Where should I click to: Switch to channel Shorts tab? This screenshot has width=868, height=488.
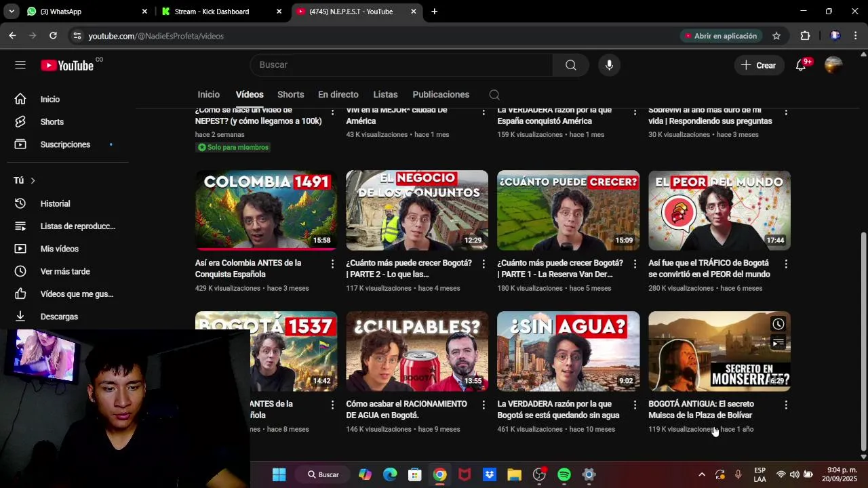[290, 95]
